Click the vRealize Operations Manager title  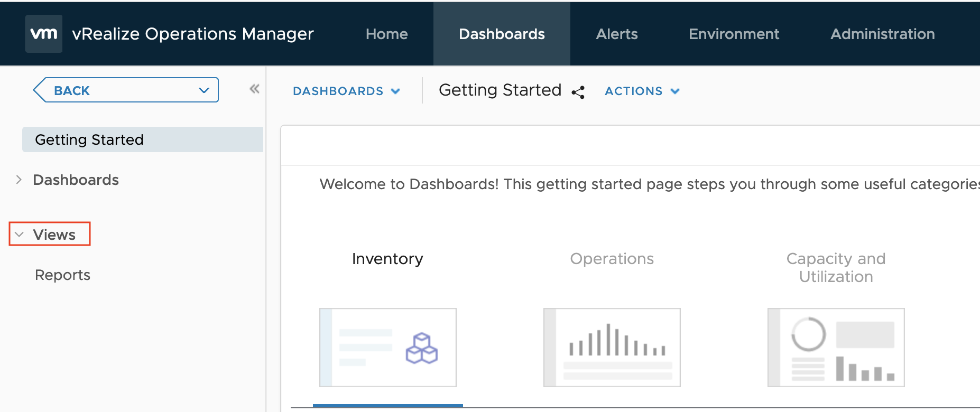[x=193, y=34]
